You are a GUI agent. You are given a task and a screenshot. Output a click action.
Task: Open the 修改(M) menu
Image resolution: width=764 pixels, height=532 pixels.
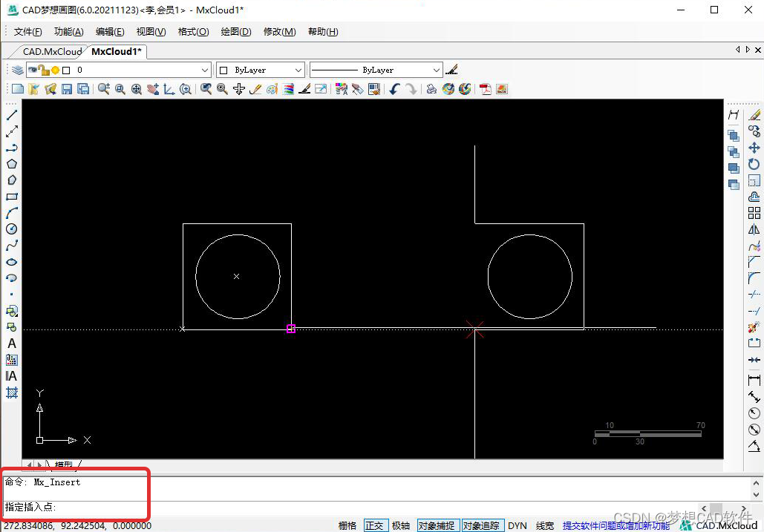(279, 32)
